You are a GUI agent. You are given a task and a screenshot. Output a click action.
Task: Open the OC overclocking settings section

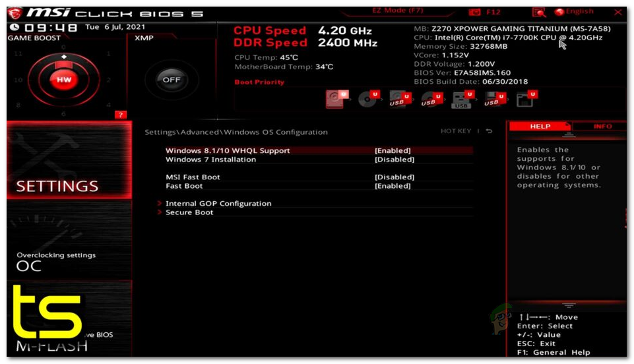(69, 240)
